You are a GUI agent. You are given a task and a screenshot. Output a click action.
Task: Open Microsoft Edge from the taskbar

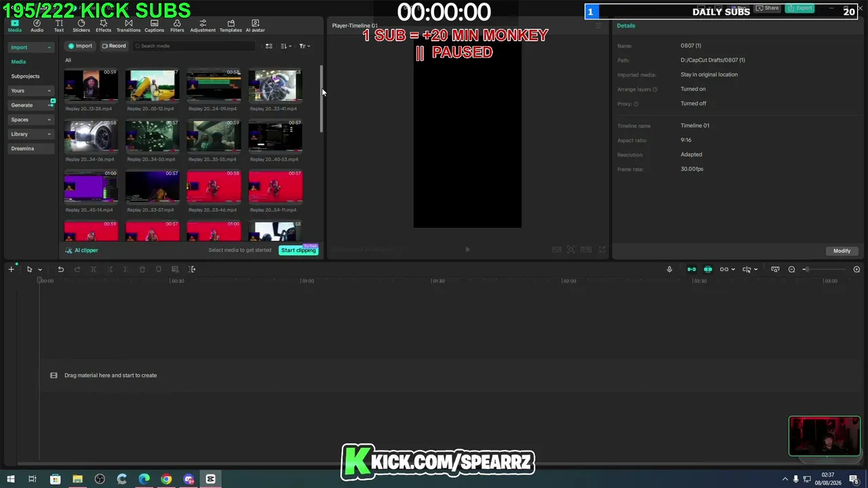pyautogui.click(x=144, y=479)
